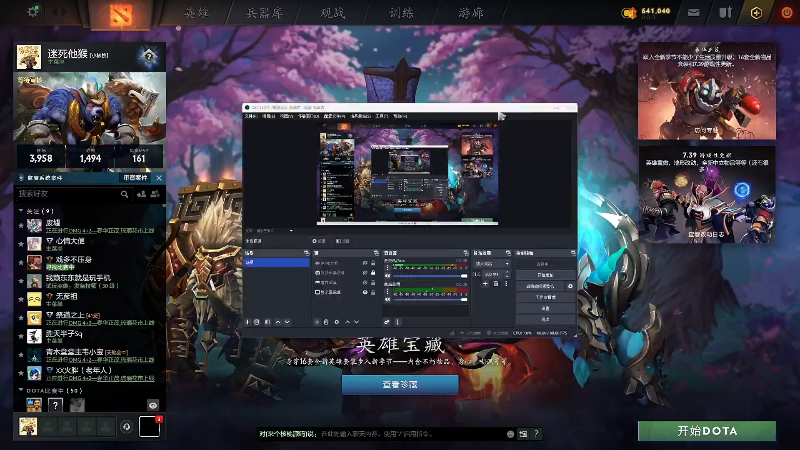This screenshot has height=450, width=800.
Task: Move OBS scene down with chevron arrow
Action: [287, 322]
